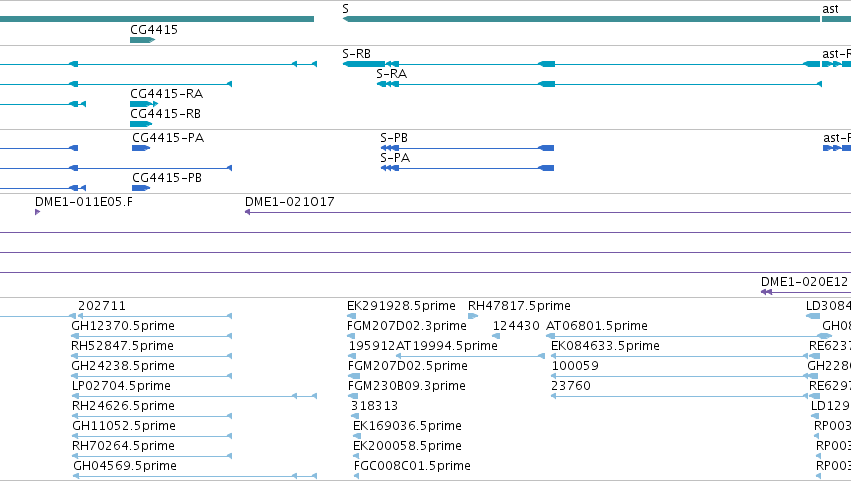Viewport: 851px width, 481px height.
Task: Select the CG4415-PB protein feature
Action: 141,188
